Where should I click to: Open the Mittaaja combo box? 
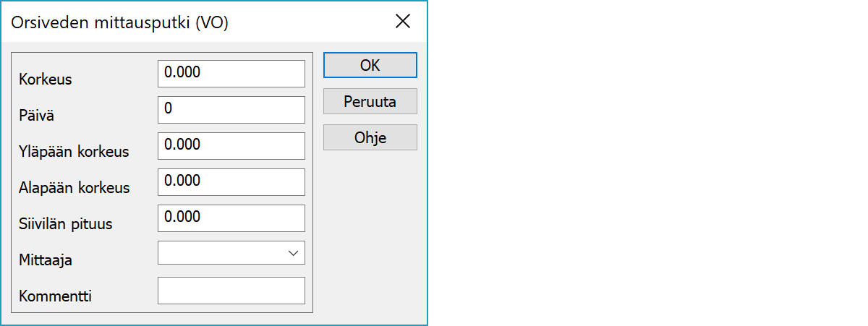(x=223, y=253)
